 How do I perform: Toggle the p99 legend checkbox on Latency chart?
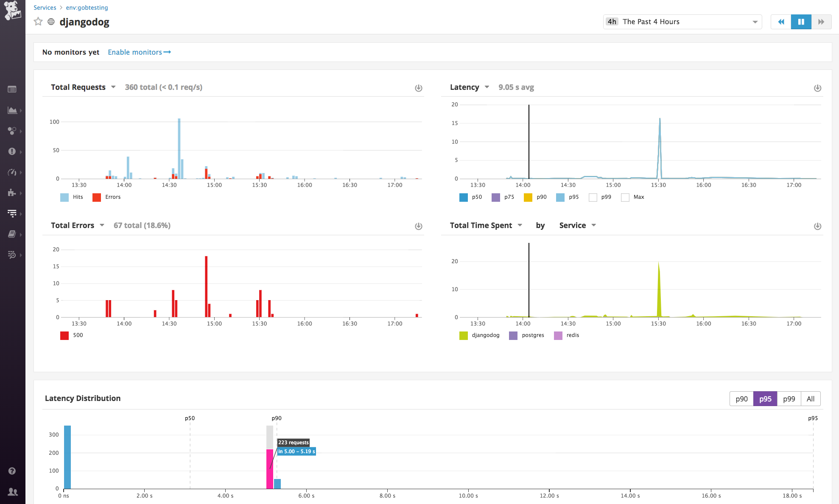(x=593, y=197)
